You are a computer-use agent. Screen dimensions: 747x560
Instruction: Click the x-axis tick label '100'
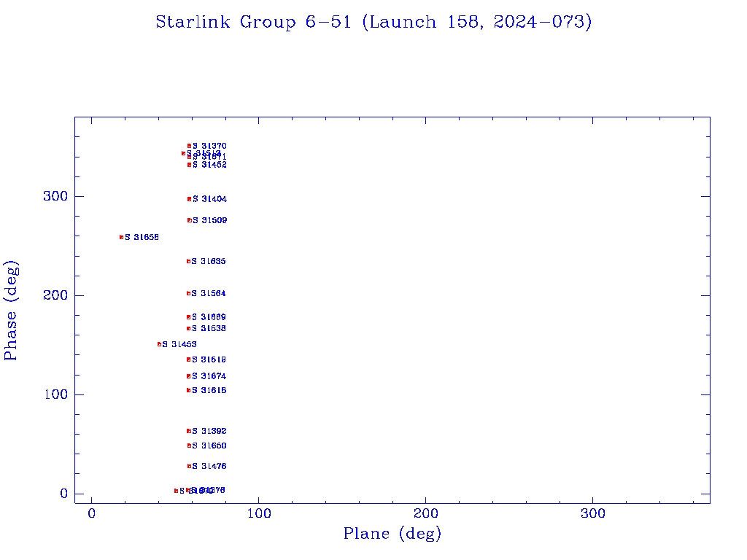click(x=259, y=514)
